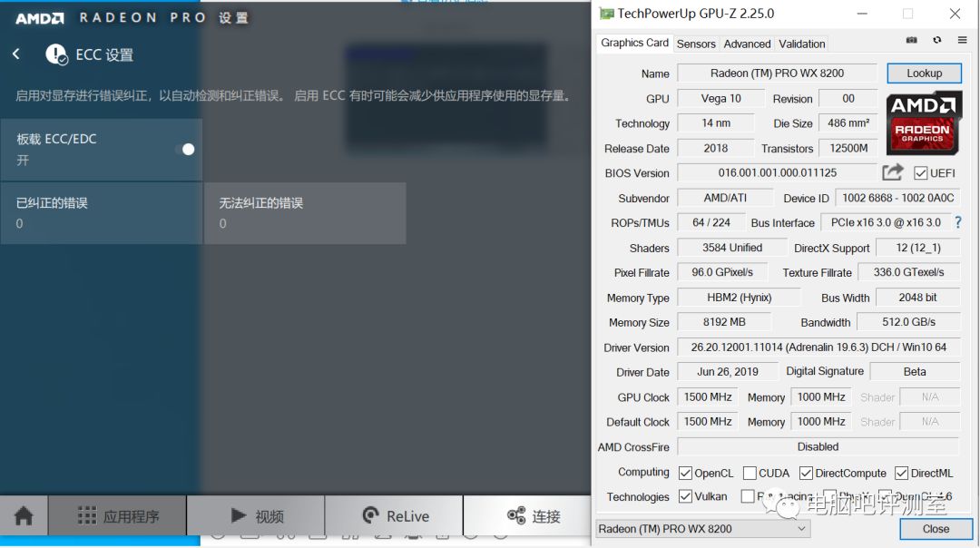980x548 pixels.
Task: Click the ECC settings warning icon
Action: [x=56, y=55]
